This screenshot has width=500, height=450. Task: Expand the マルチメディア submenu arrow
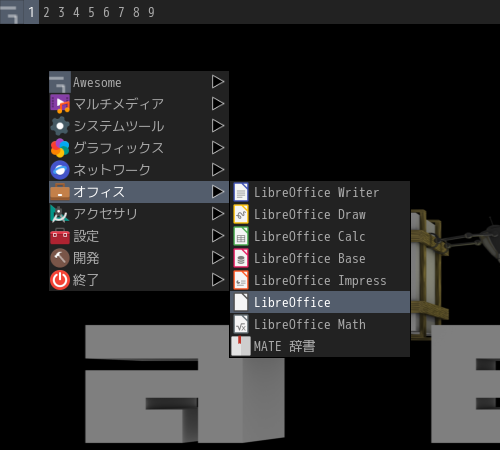click(218, 104)
